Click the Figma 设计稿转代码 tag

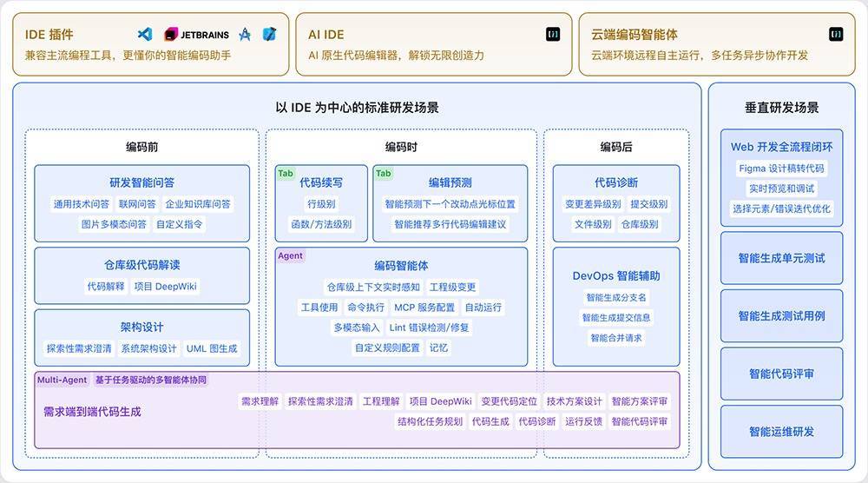[x=781, y=169]
